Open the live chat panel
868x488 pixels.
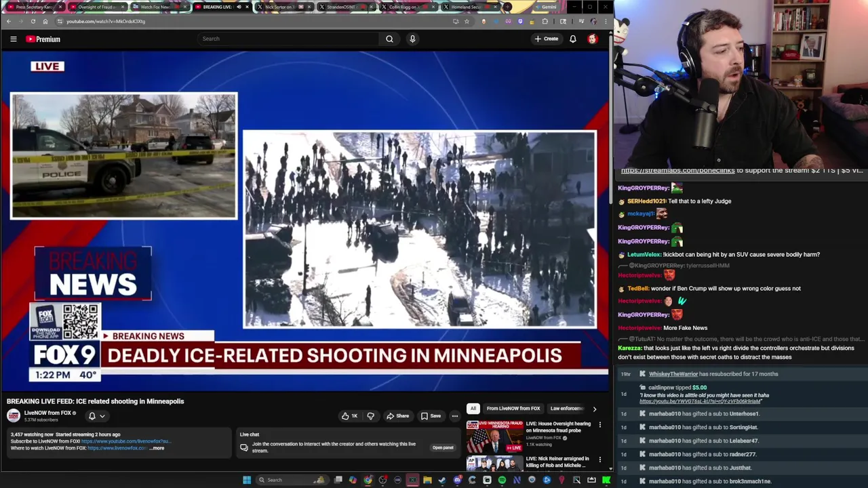click(x=443, y=447)
